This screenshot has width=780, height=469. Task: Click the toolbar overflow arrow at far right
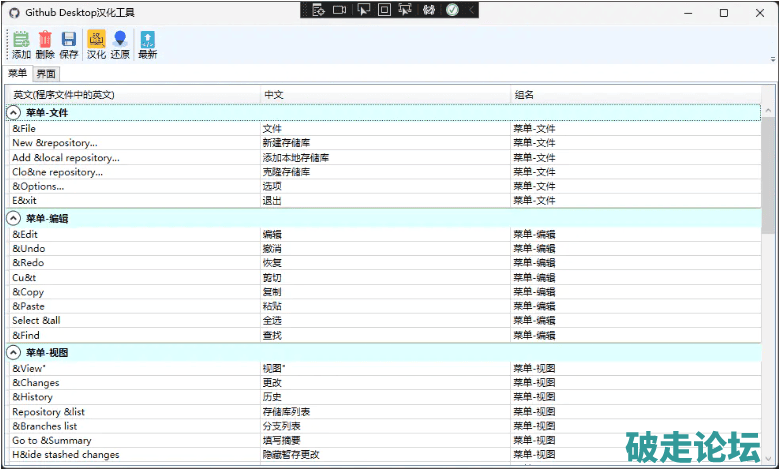click(773, 59)
